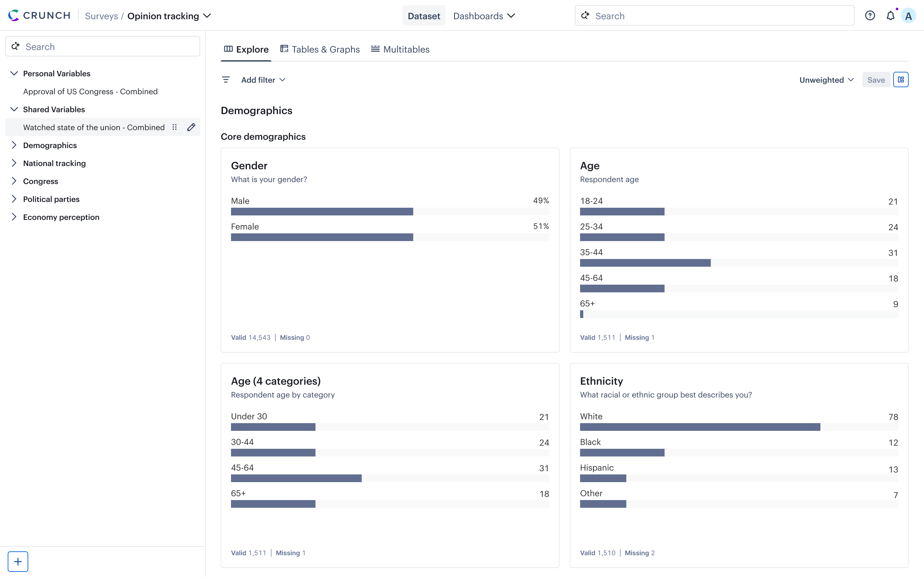Open the Opinion tracking dataset dropdown
Screen dimensions: 924x577
click(x=169, y=16)
